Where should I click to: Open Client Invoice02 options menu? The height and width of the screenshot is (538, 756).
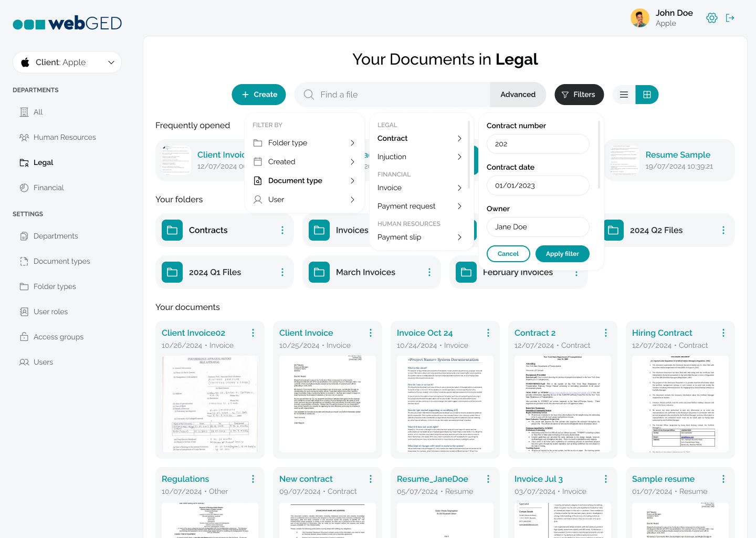(x=253, y=333)
